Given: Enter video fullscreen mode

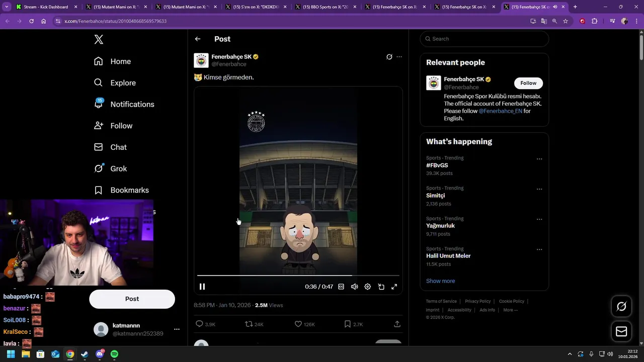Looking at the screenshot, I should (394, 287).
